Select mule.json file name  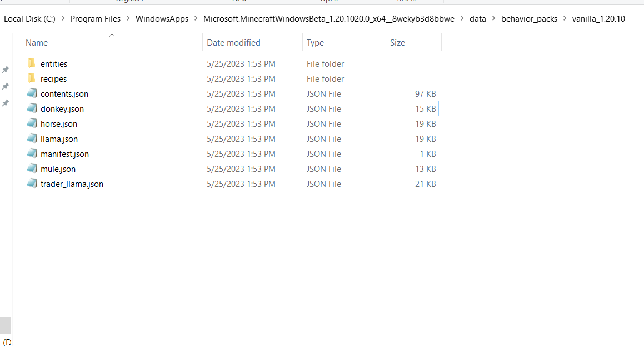[x=58, y=169]
